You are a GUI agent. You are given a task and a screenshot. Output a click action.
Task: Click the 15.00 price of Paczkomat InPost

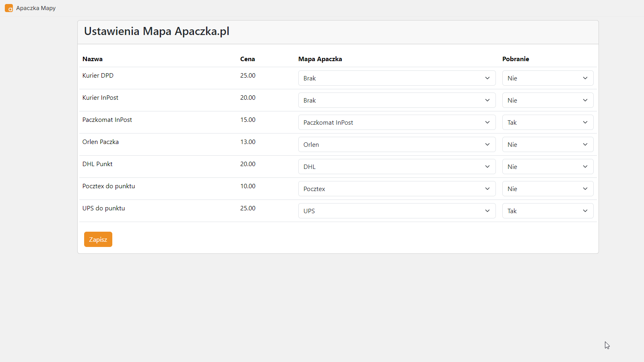pyautogui.click(x=248, y=120)
